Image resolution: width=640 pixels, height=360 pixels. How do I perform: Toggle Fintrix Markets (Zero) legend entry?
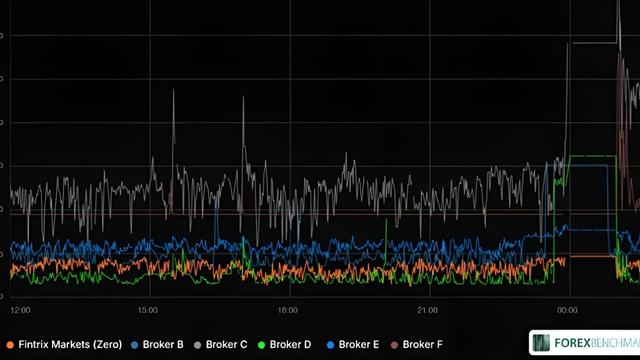(x=64, y=344)
